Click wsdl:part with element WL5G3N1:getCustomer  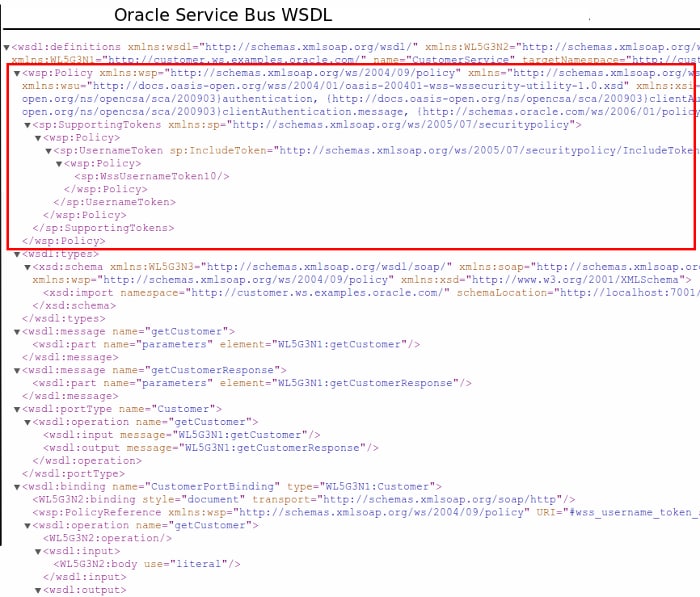tap(226, 345)
